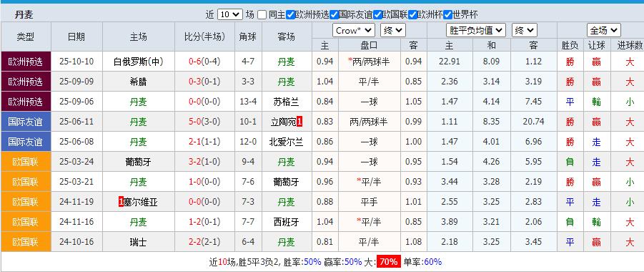The height and width of the screenshot is (272, 644).
Task: Uncheck the 世界杯 filter checkbox
Action: pos(447,15)
